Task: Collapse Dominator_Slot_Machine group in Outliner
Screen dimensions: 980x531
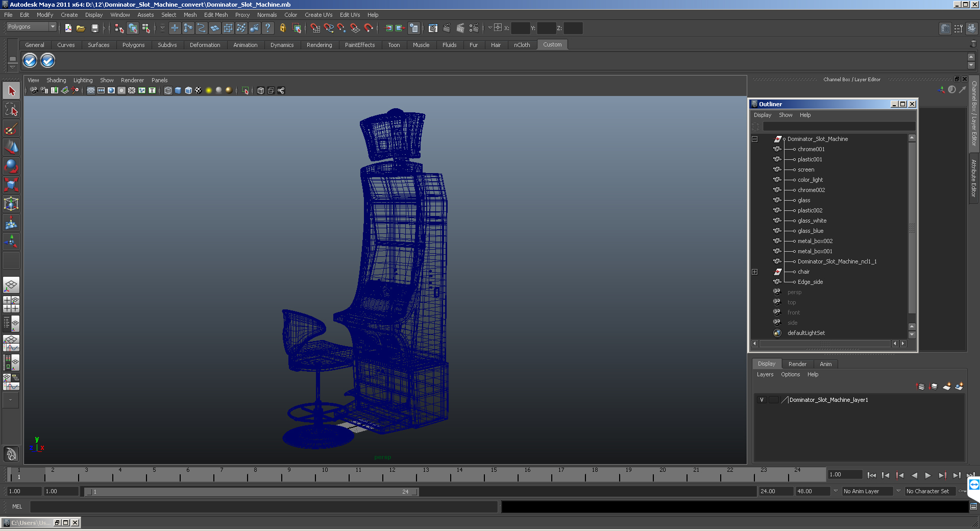Action: 755,139
